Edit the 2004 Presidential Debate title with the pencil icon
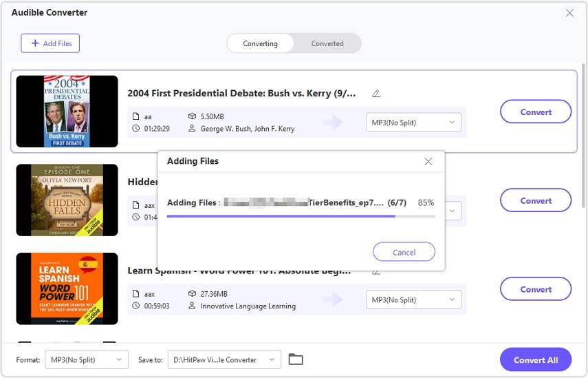 click(x=376, y=94)
